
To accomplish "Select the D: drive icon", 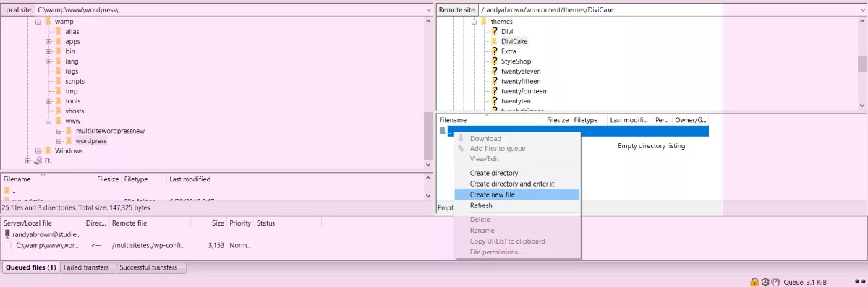I will tap(38, 161).
